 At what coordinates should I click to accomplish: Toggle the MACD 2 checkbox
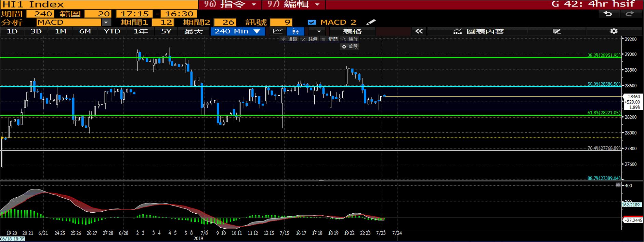click(312, 23)
